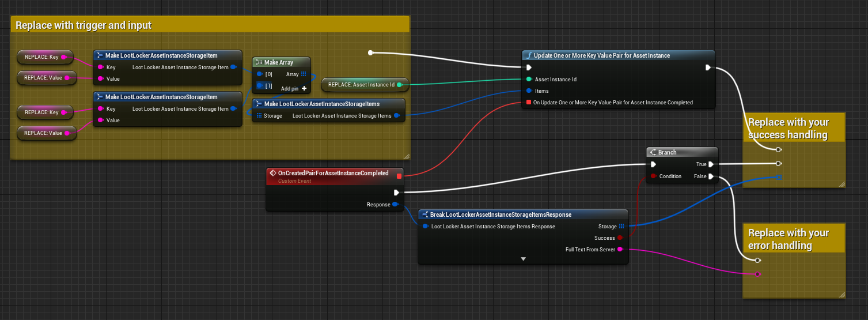Click the Update One or More Key Value Pair header
Viewport: 868px width, 320px height.
pos(602,56)
